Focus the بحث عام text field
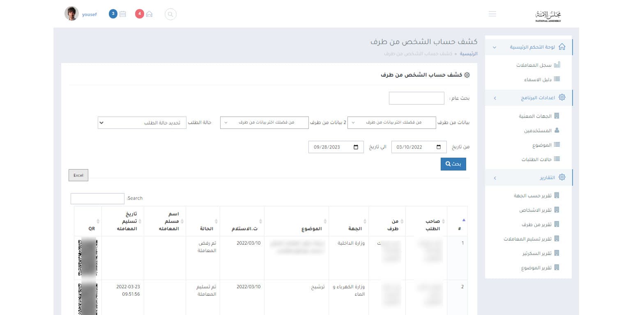 416,98
